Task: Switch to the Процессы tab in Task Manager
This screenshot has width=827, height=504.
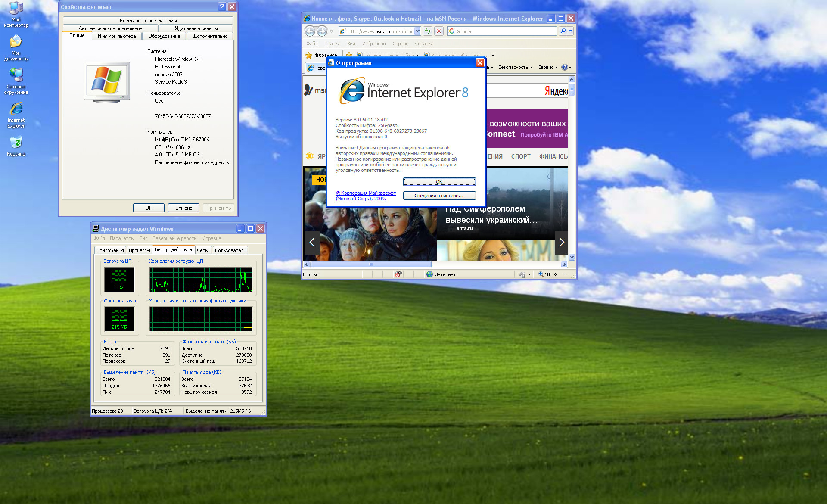Action: tap(140, 250)
